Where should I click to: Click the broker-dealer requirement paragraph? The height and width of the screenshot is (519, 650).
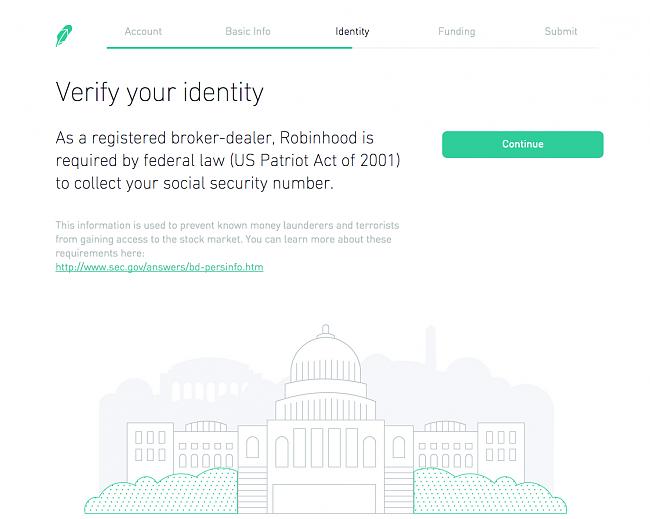tap(228, 160)
